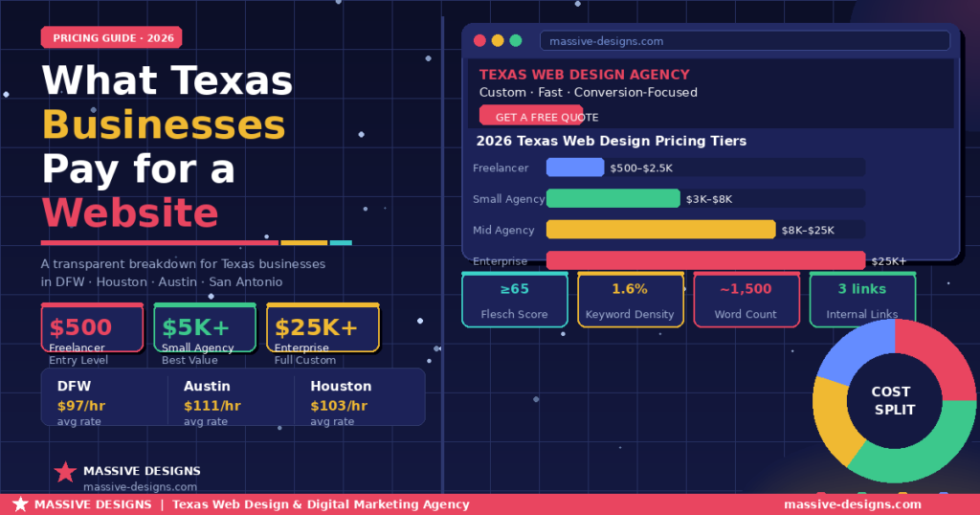This screenshot has width=980, height=515.
Task: Click the 'Texas Web Design & Digital Marketing Agency' text
Action: [x=321, y=504]
